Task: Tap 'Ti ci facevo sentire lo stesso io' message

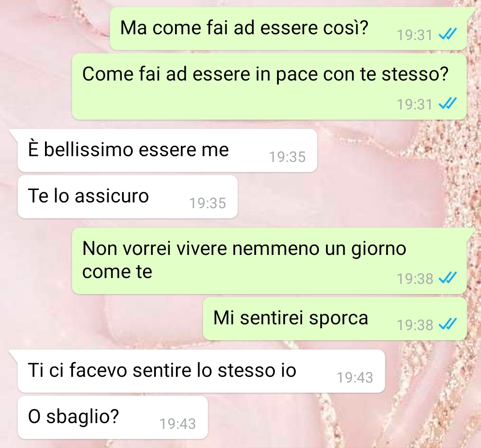Action: [201, 371]
